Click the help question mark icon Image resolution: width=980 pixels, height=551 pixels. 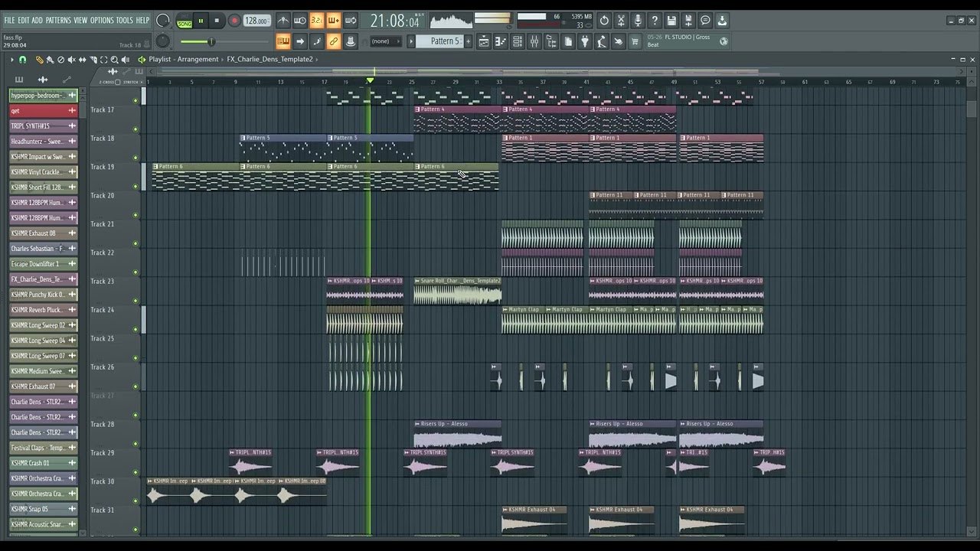655,21
